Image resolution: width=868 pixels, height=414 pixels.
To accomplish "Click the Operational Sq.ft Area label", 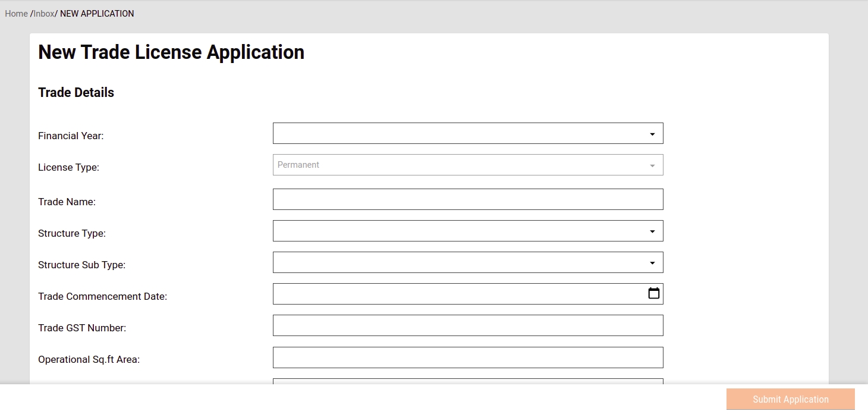I will click(x=89, y=359).
